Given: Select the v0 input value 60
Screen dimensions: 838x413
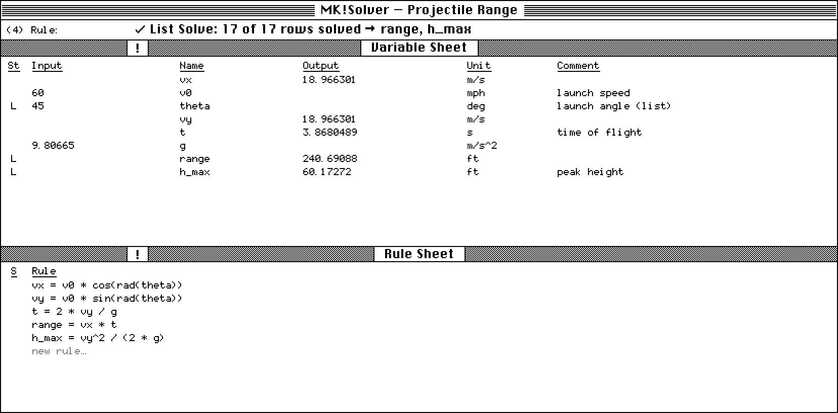Looking at the screenshot, I should [37, 93].
